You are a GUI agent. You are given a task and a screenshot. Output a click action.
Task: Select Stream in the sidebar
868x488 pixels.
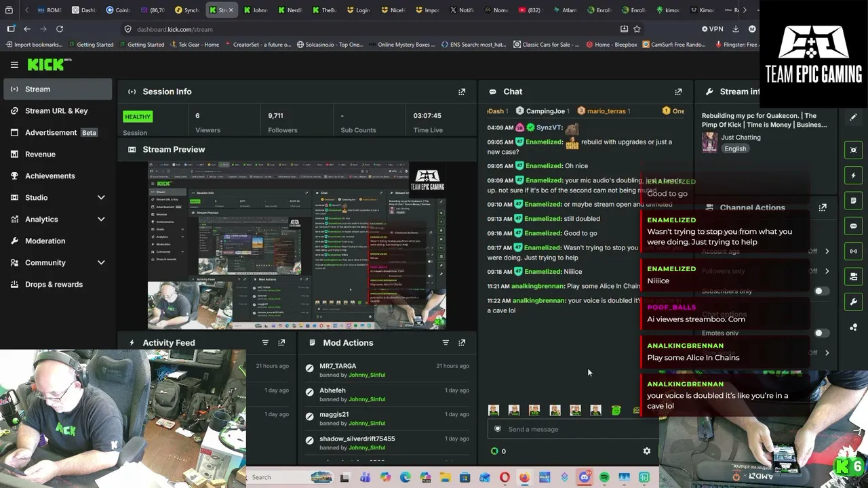coord(58,89)
